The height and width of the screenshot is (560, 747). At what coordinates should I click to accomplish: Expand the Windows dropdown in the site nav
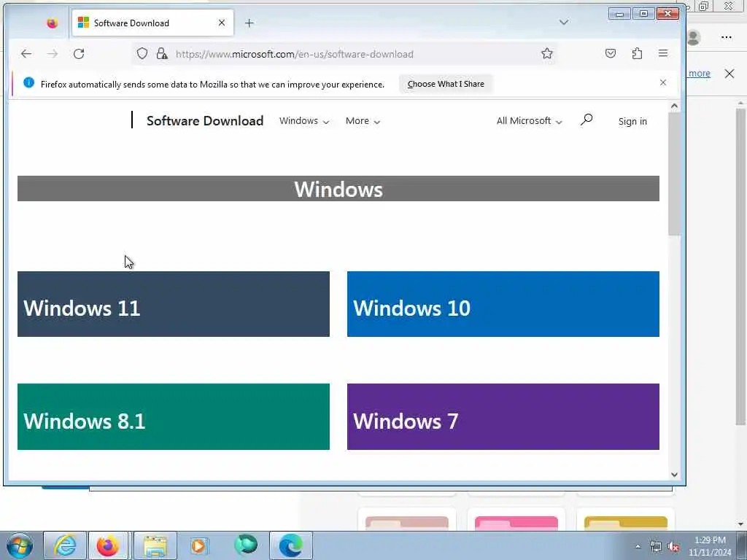tap(304, 121)
